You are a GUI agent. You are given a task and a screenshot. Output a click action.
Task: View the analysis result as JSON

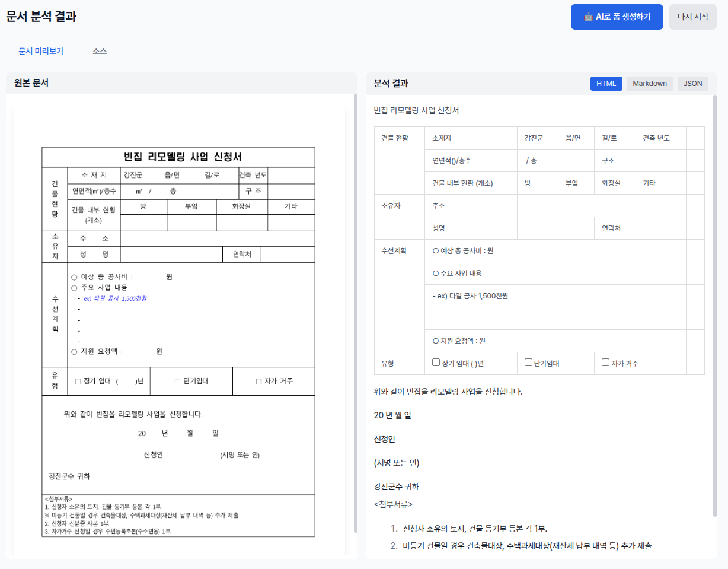[692, 84]
